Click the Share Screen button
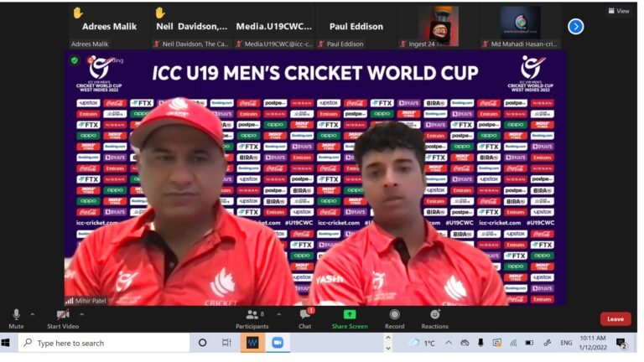The width and height of the screenshot is (644, 362). click(x=350, y=319)
